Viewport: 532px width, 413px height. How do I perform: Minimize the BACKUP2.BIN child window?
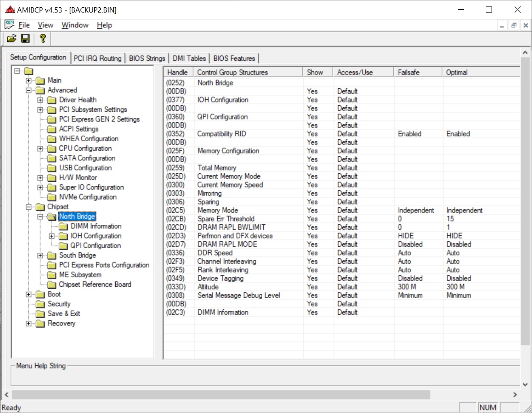[502, 25]
